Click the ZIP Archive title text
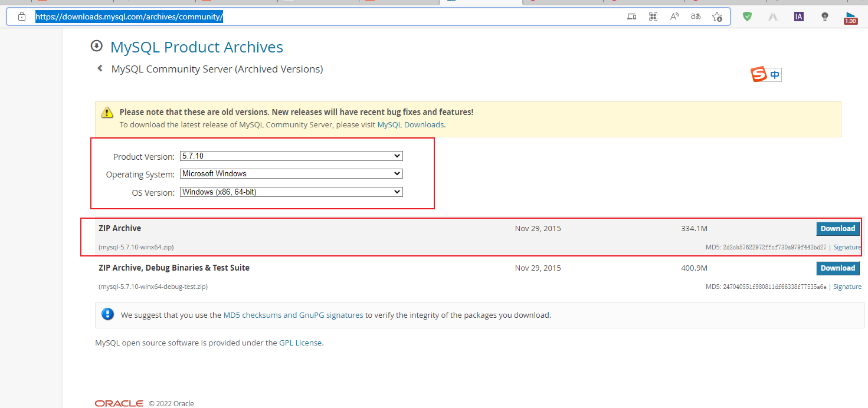The width and height of the screenshot is (868, 408). (120, 228)
